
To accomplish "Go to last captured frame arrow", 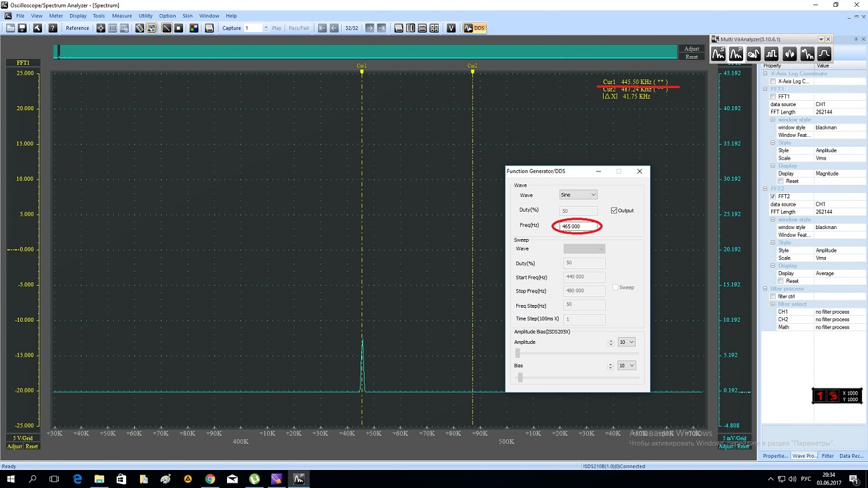I will pos(381,28).
